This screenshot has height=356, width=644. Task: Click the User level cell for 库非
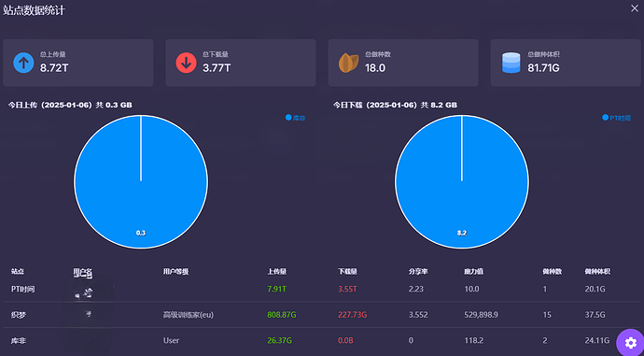pyautogui.click(x=171, y=341)
